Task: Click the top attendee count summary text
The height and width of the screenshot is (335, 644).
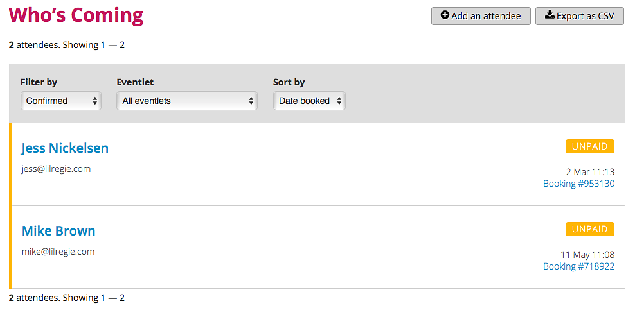Action: (x=67, y=45)
